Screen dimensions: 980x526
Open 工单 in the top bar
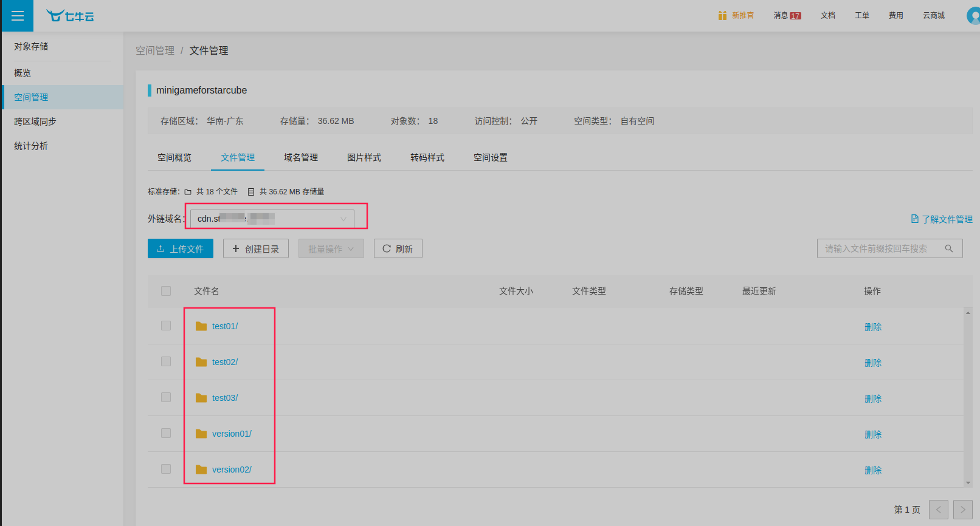click(x=862, y=16)
